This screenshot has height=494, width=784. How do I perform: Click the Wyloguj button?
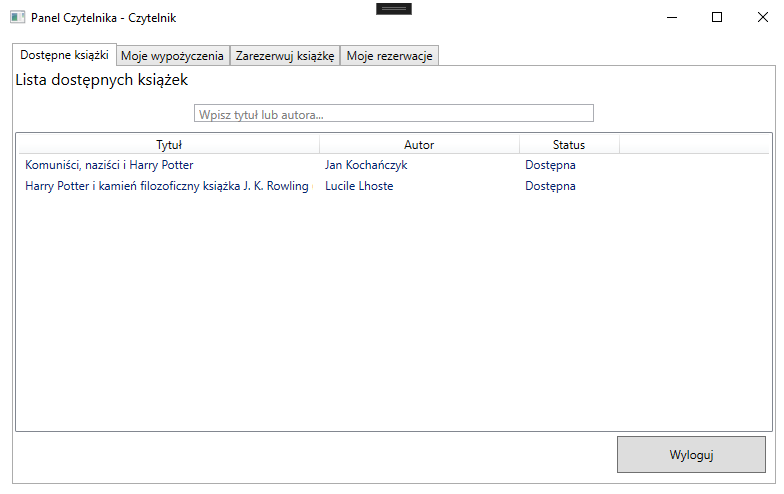pyautogui.click(x=691, y=454)
